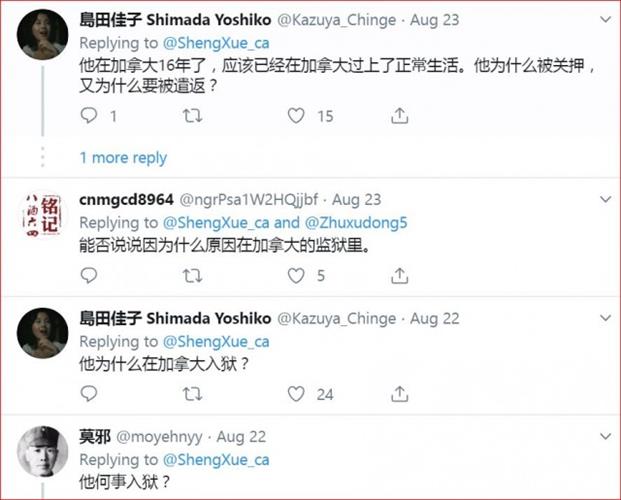Like the tweet with 15 likes
The image size is (621, 500).
point(296,116)
